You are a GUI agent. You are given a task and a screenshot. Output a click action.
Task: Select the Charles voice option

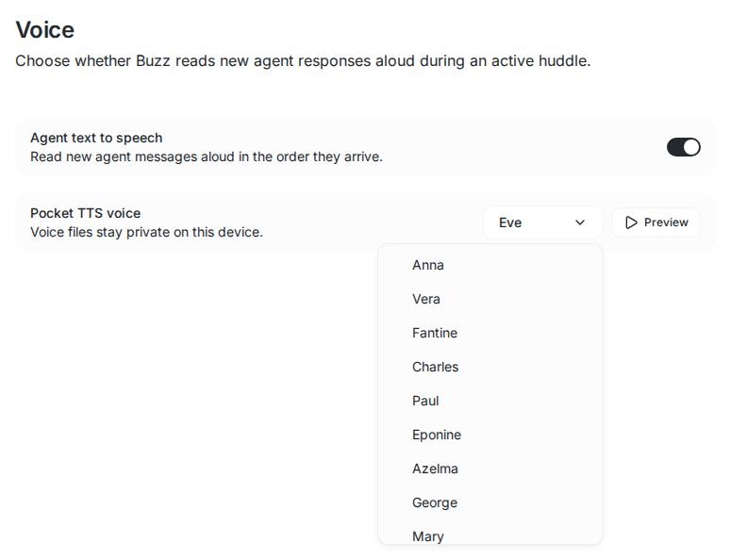tap(490, 367)
